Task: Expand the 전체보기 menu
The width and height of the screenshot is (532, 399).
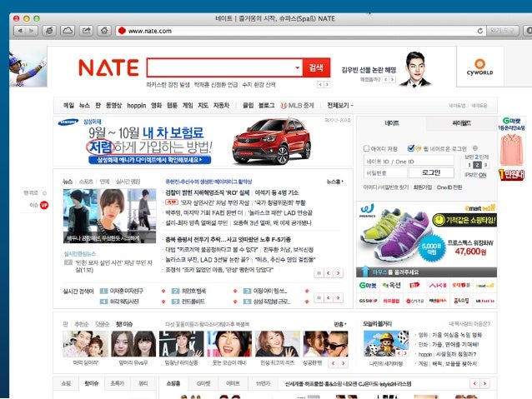Action: pyautogui.click(x=340, y=106)
